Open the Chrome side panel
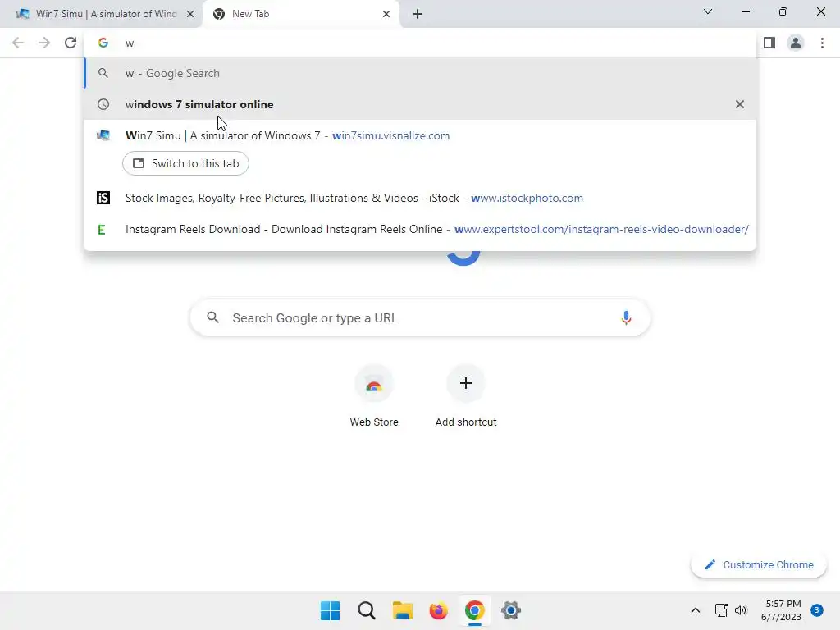840x630 pixels. click(769, 43)
